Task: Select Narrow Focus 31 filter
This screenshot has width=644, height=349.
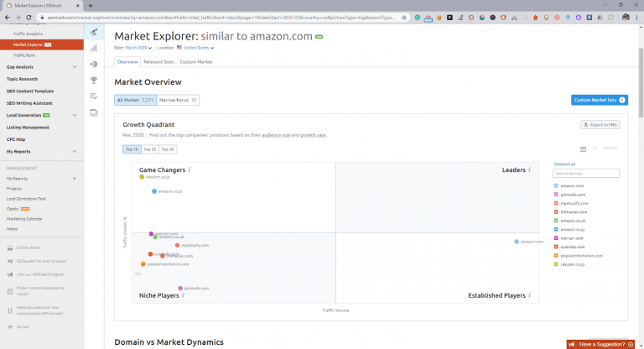Action: point(178,100)
